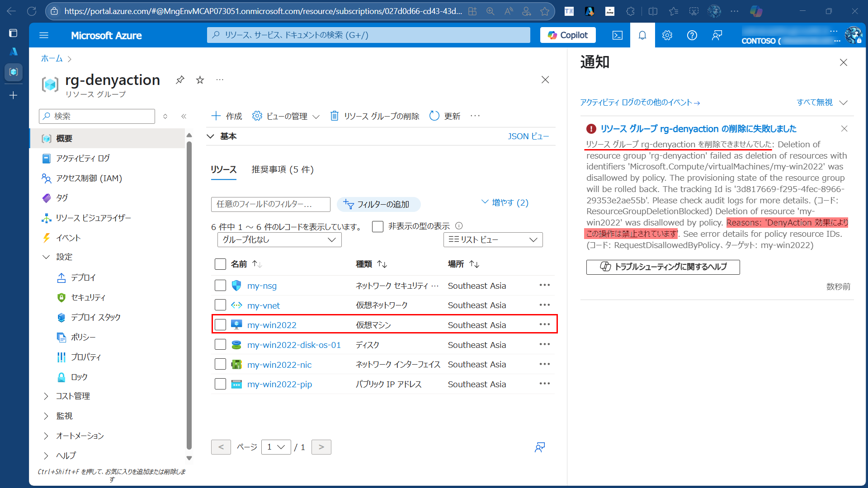This screenshot has height=488, width=868.
Task: Open the portal hamburger menu
Action: (x=44, y=35)
